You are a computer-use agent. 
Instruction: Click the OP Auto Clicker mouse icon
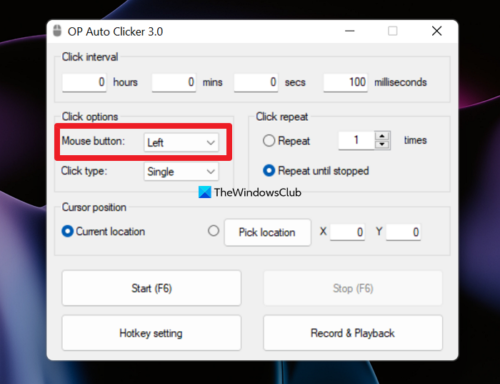57,31
